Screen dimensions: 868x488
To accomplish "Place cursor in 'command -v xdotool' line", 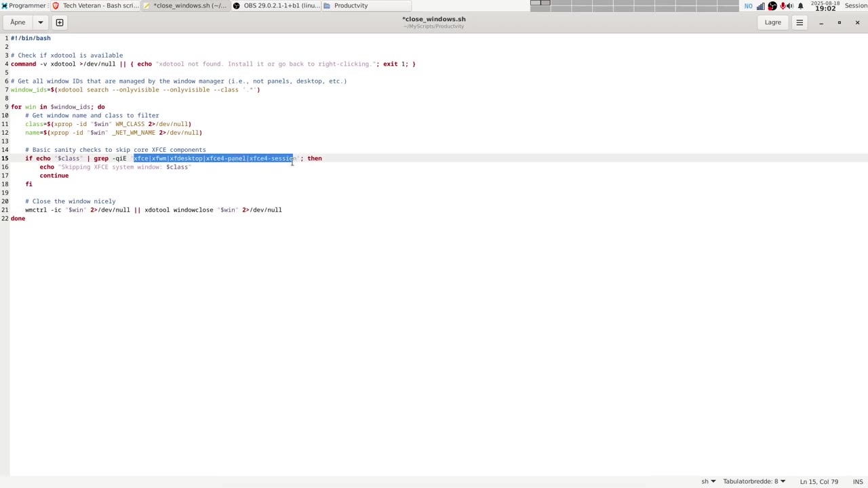I will pos(213,64).
